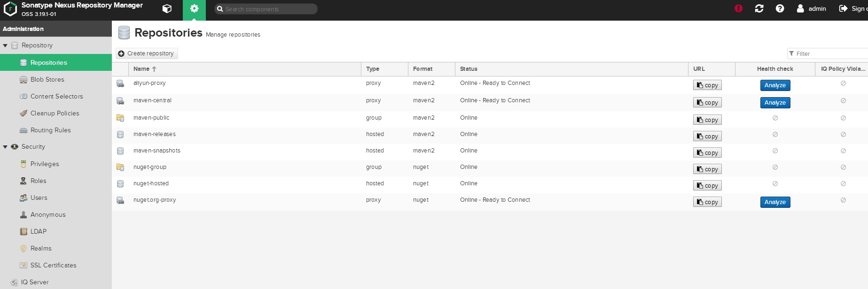This screenshot has width=868, height=289.
Task: Collapse the Repository tree section
Action: coord(5,46)
